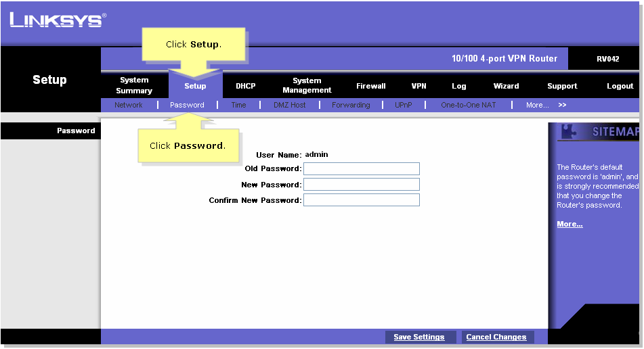
Task: Click the large Setup heading on left
Action: pyautogui.click(x=49, y=80)
